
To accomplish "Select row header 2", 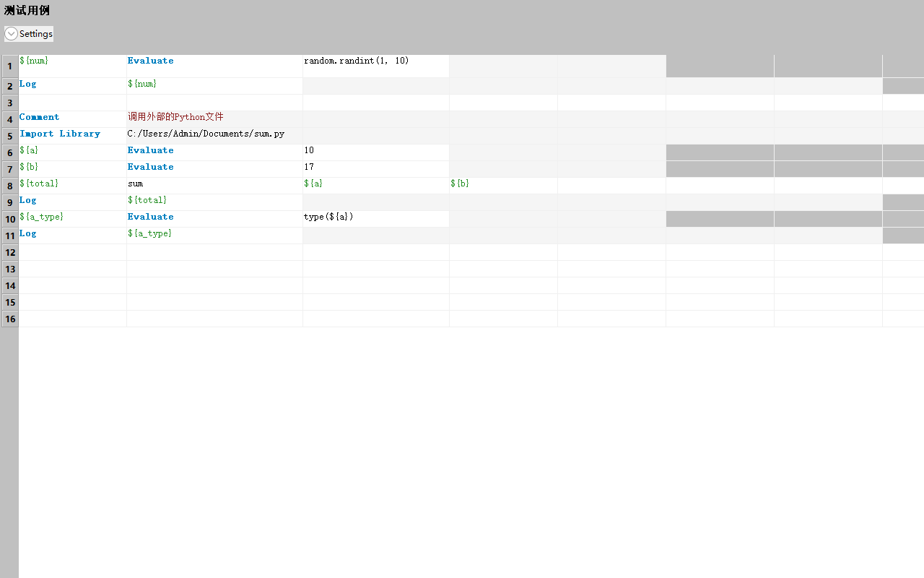I will (10, 86).
